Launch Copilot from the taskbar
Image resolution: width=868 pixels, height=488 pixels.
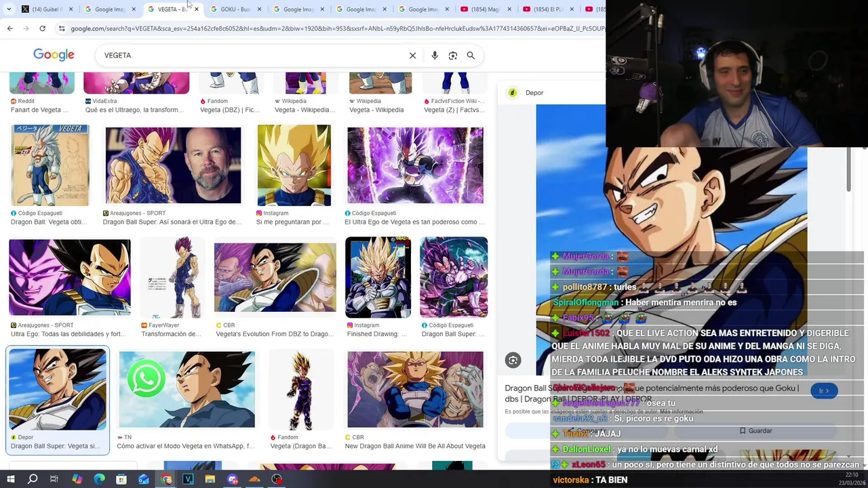pyautogui.click(x=77, y=479)
